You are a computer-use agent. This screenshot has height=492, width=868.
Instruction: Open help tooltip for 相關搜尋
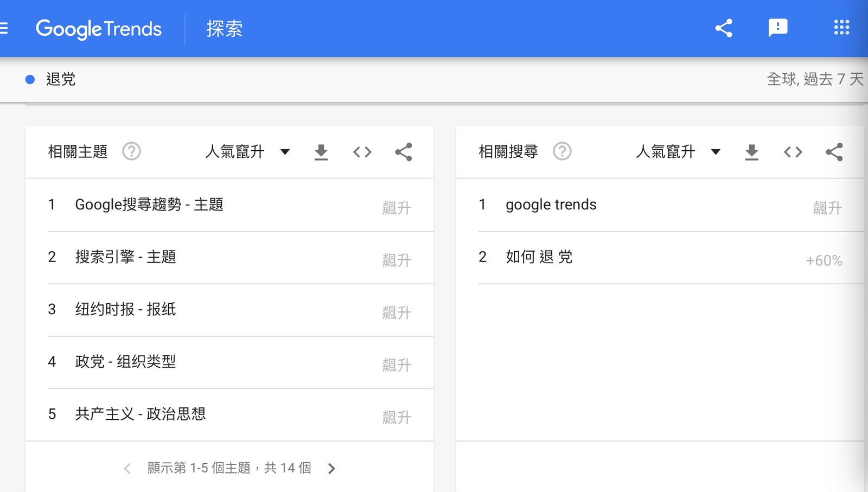[562, 151]
